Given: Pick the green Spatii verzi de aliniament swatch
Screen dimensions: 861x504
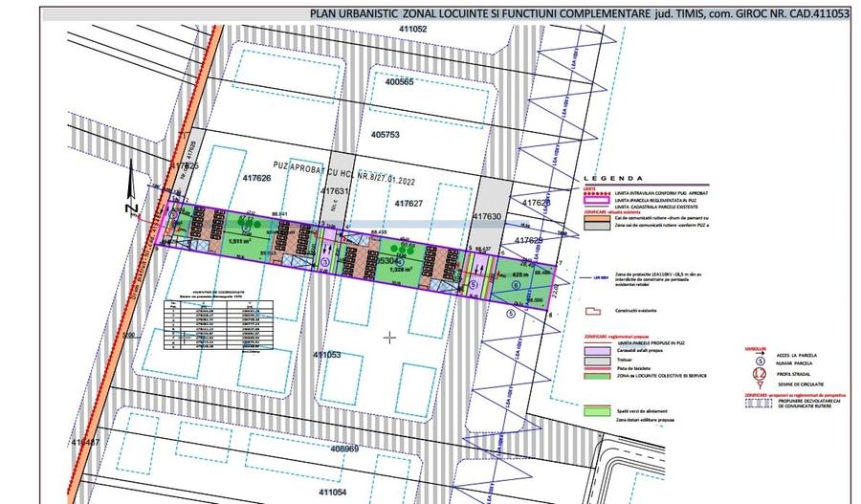Looking at the screenshot, I should pos(595,410).
